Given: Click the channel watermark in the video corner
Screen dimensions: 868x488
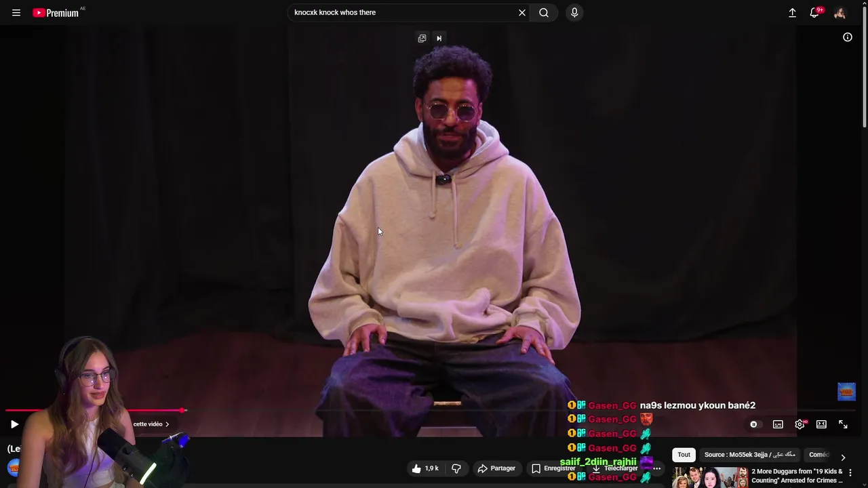Looking at the screenshot, I should (x=846, y=392).
